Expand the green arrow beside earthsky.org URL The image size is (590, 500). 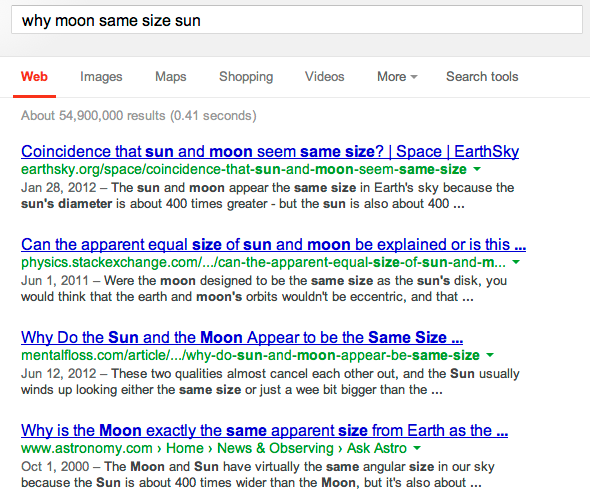click(x=477, y=169)
